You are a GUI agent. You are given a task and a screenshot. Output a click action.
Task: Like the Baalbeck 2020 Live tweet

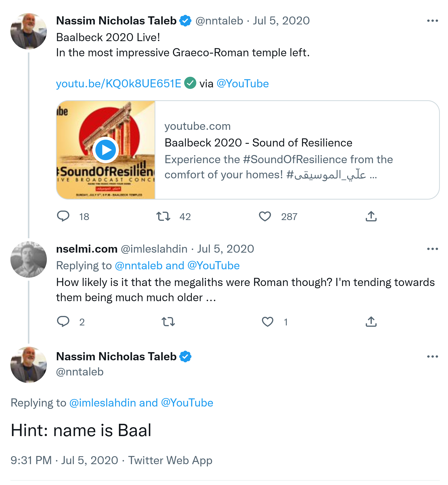(x=265, y=216)
